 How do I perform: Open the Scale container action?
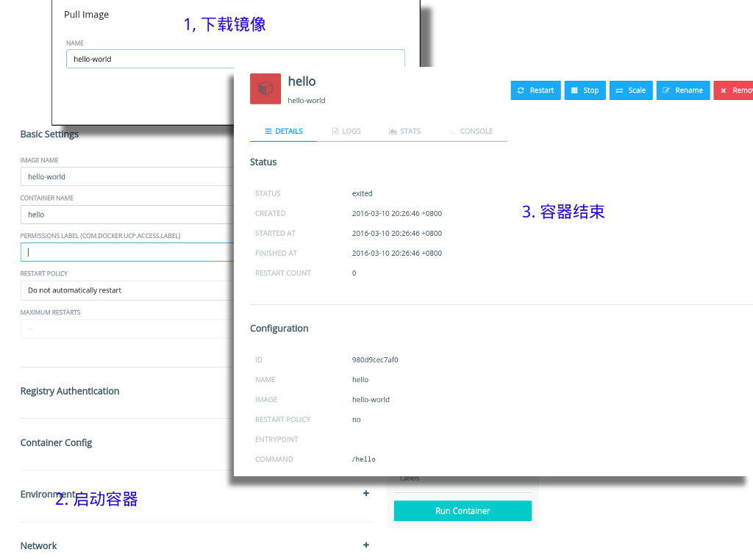631,90
